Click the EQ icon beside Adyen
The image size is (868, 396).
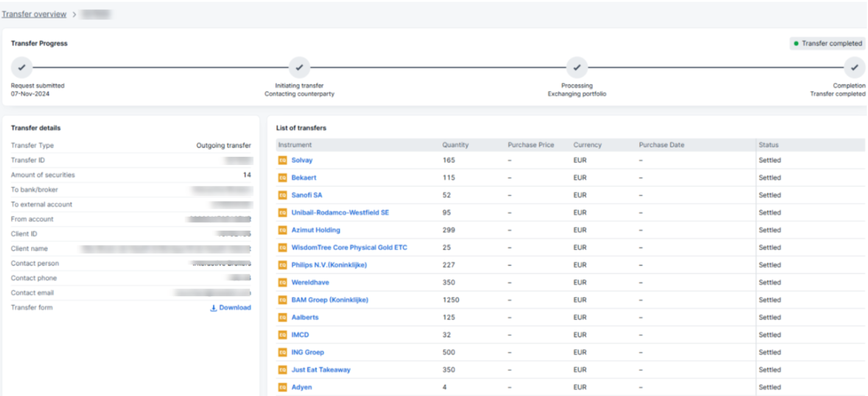tap(282, 387)
